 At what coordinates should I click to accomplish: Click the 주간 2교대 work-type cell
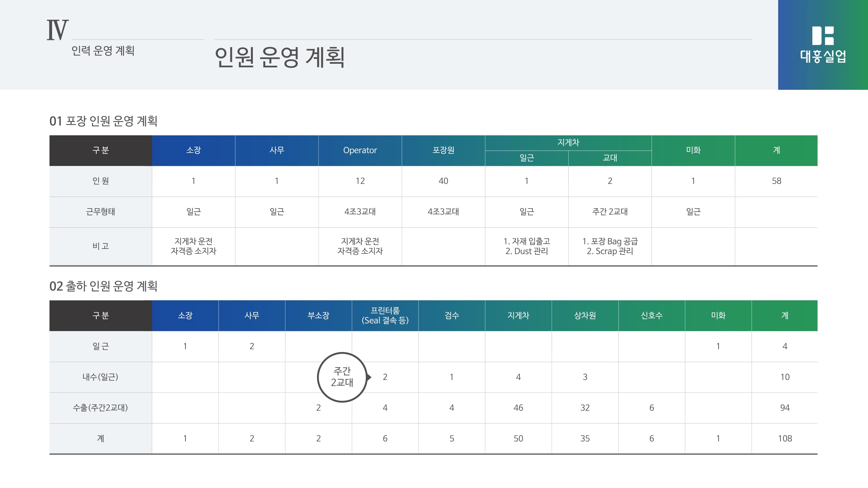click(x=610, y=211)
